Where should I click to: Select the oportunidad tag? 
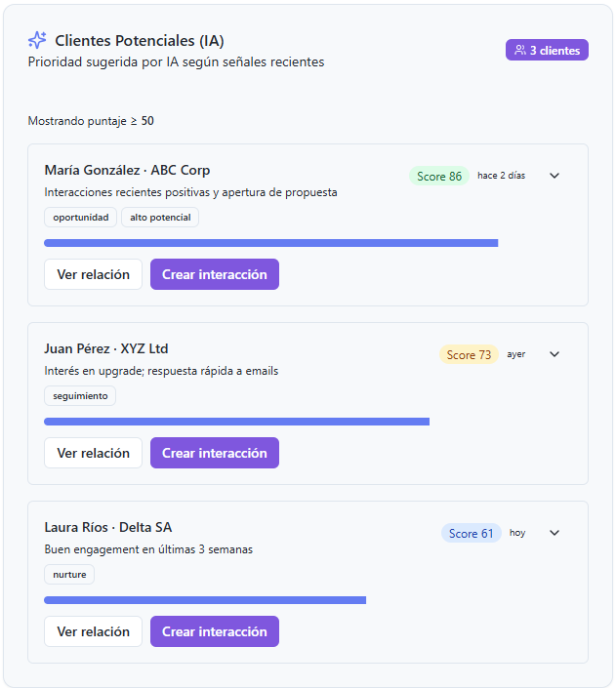[x=81, y=218]
